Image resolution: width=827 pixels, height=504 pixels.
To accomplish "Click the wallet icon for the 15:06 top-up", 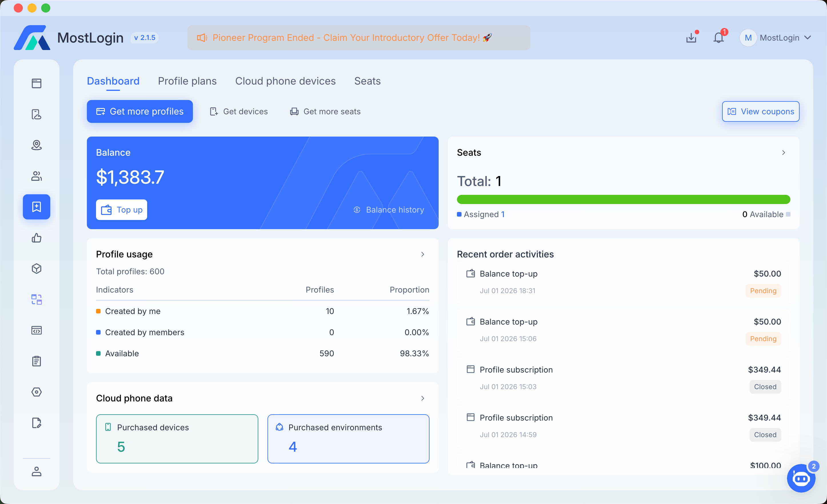I will [471, 321].
